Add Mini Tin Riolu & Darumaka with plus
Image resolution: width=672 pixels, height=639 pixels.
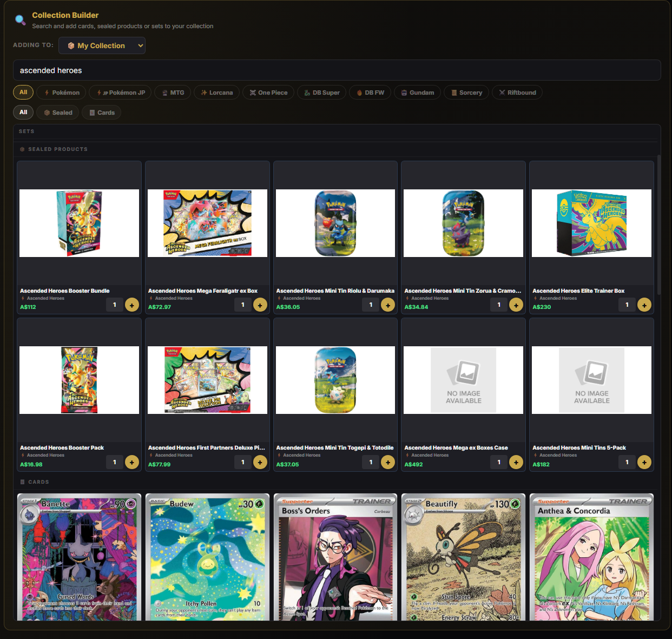tap(388, 305)
